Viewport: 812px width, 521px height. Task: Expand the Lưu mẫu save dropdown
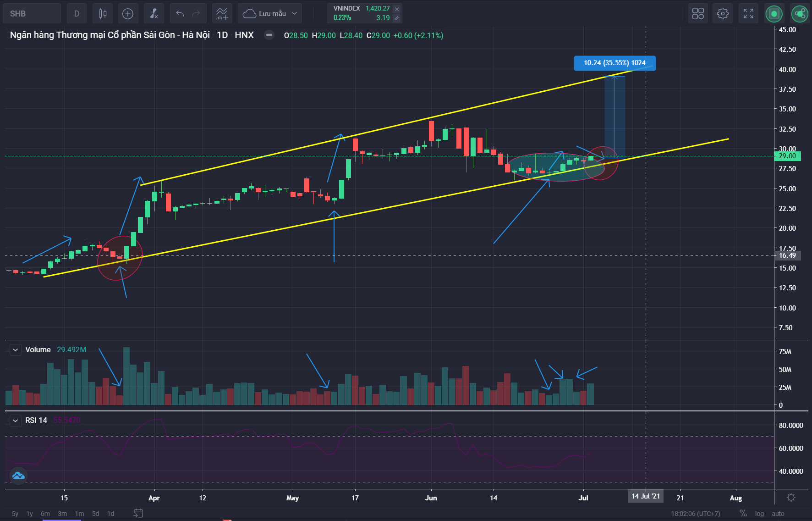[294, 14]
